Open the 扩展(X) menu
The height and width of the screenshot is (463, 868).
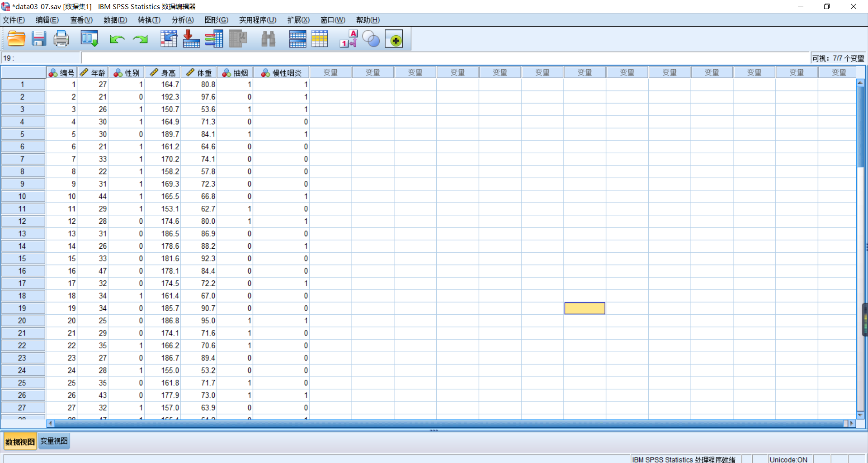(298, 20)
